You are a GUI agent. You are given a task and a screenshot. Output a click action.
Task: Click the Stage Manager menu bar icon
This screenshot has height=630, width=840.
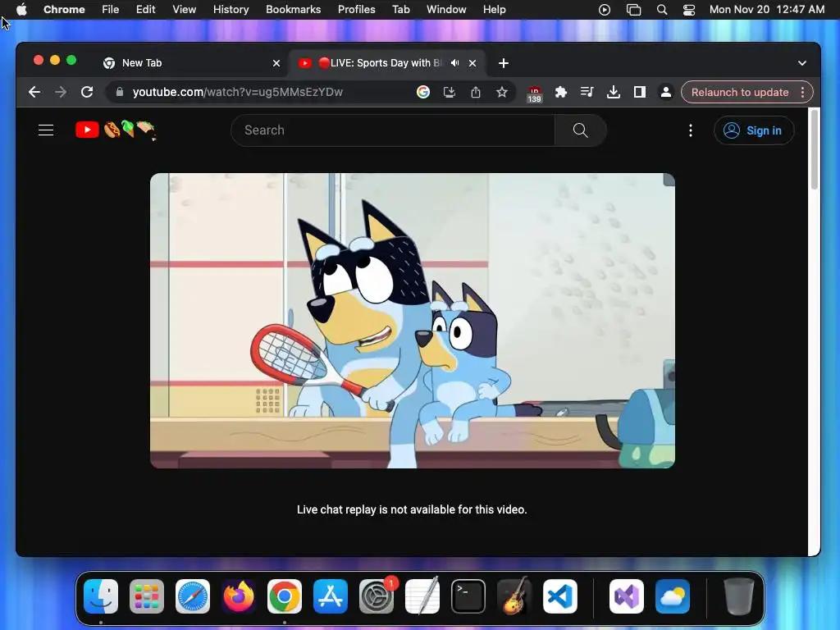pyautogui.click(x=634, y=10)
